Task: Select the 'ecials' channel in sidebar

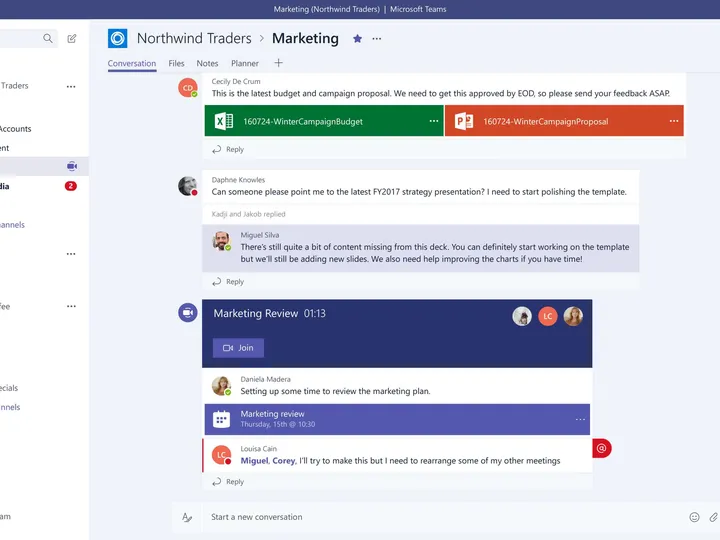Action: point(9,388)
